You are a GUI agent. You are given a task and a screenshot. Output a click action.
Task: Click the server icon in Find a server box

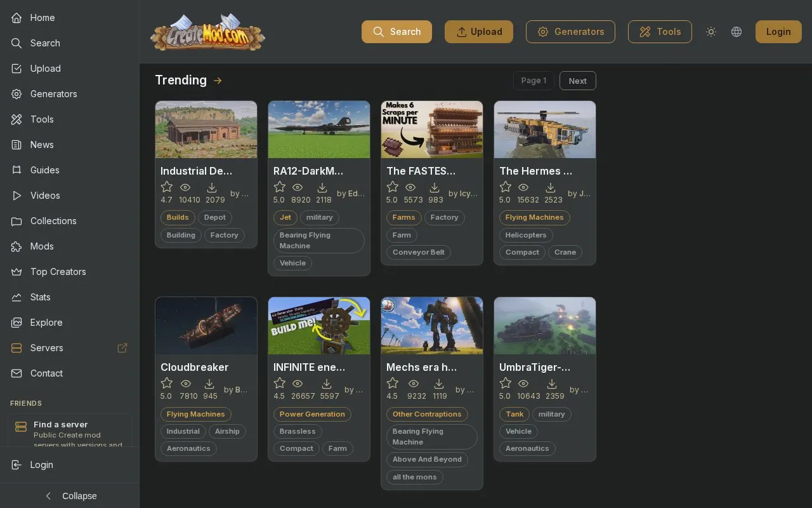(21, 427)
